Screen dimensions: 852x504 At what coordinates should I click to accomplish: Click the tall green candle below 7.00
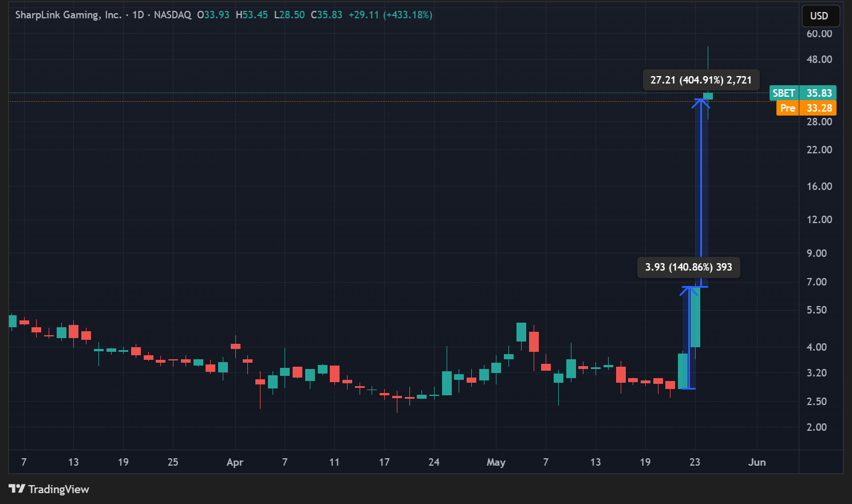695,318
